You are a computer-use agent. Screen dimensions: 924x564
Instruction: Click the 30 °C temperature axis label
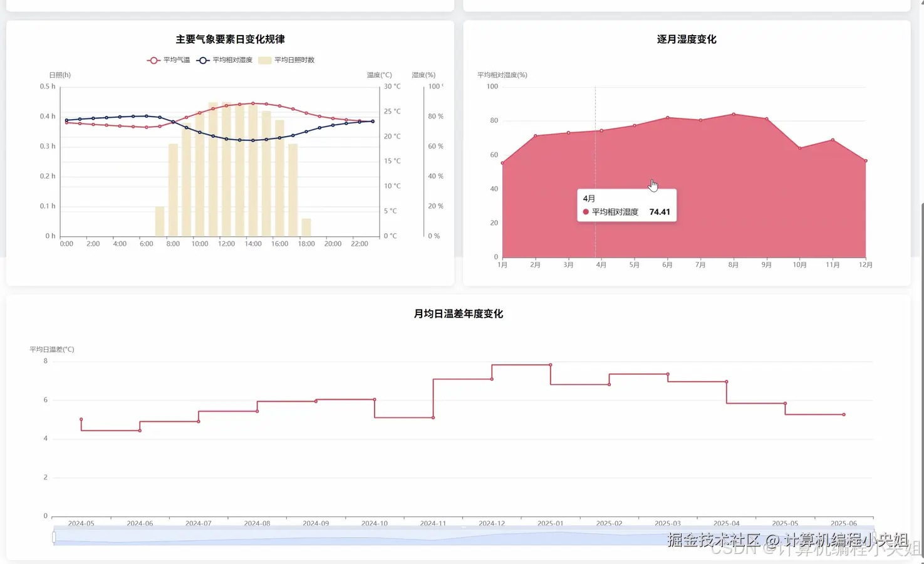(x=392, y=86)
